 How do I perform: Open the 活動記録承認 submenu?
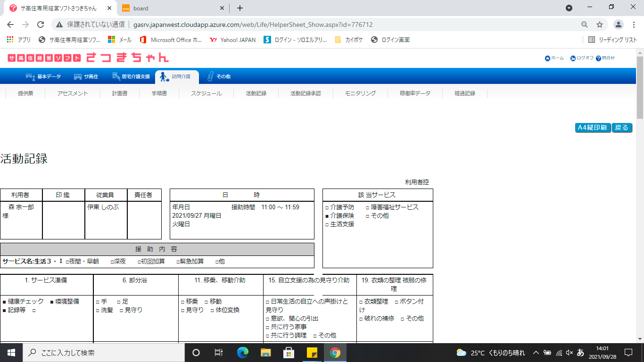pyautogui.click(x=305, y=93)
